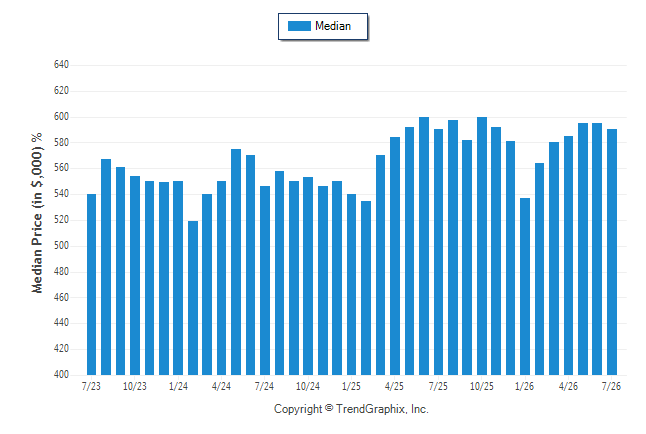Click the 7/25 x-axis label
Image resolution: width=646 pixels, height=434 pixels.
(x=438, y=386)
